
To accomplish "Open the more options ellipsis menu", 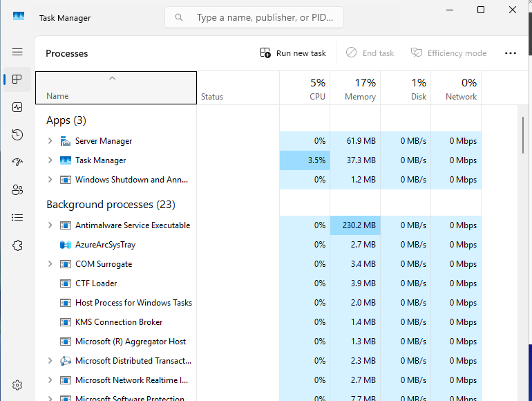I will [x=511, y=53].
